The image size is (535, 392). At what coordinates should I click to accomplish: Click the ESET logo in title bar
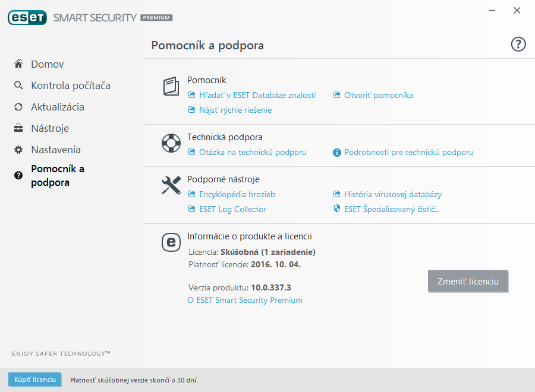27,18
